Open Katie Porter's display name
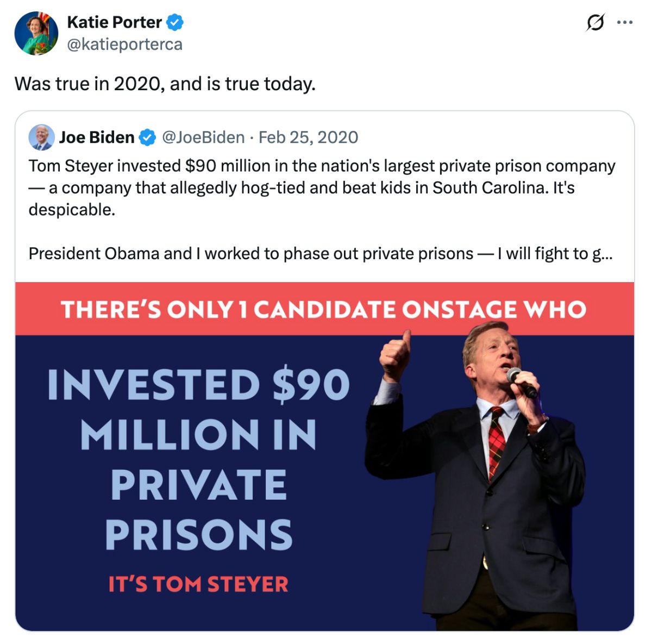652x644 pixels. (115, 22)
